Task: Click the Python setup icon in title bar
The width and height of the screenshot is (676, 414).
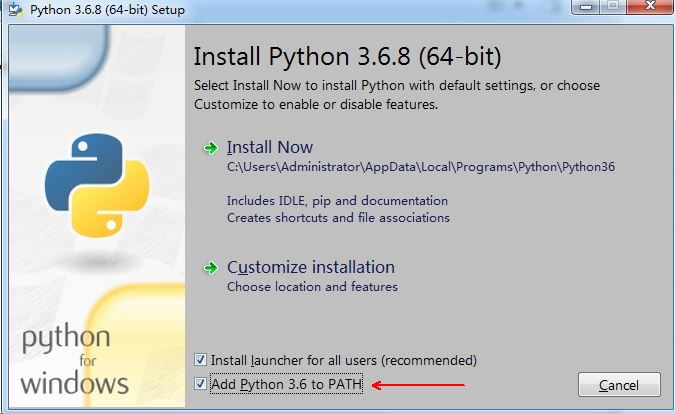Action: [16, 9]
